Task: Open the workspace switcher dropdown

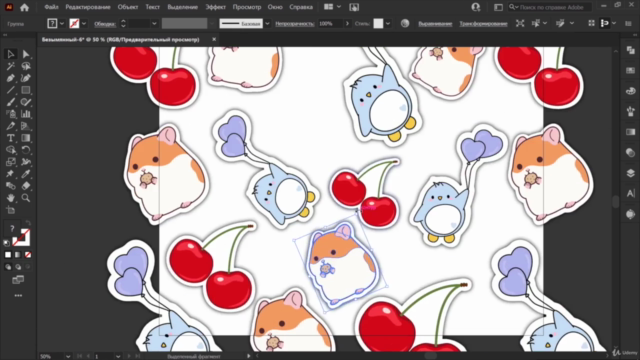Action: click(x=498, y=7)
